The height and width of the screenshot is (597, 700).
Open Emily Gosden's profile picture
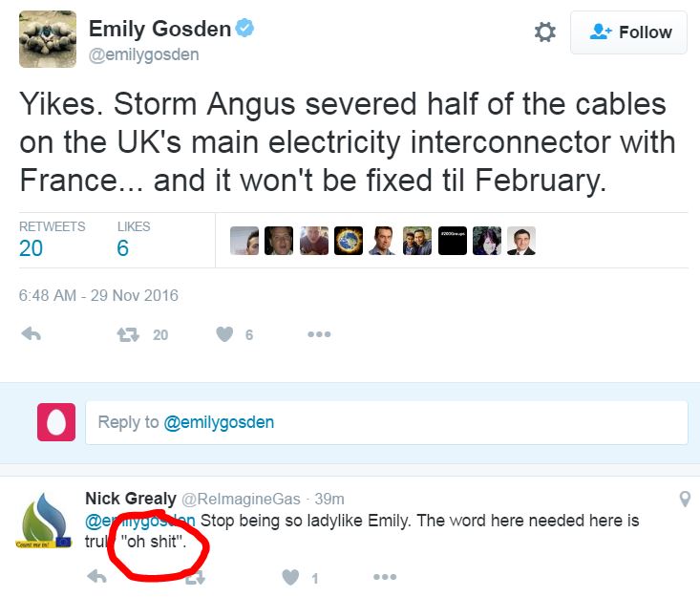(x=46, y=39)
